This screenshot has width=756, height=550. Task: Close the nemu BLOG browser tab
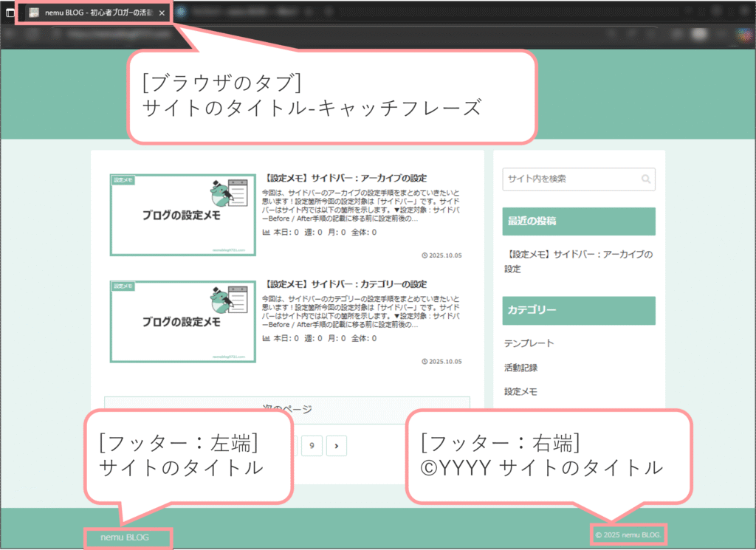pyautogui.click(x=162, y=13)
